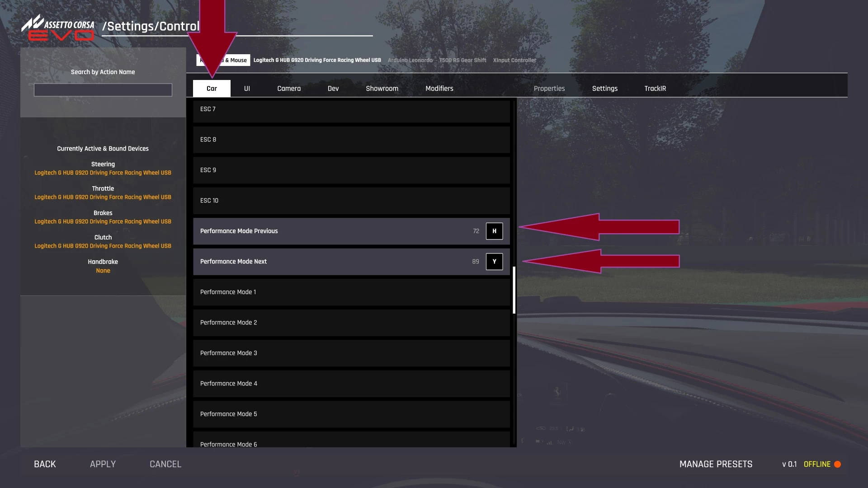
Task: Open the Modifiers tab
Action: 439,89
